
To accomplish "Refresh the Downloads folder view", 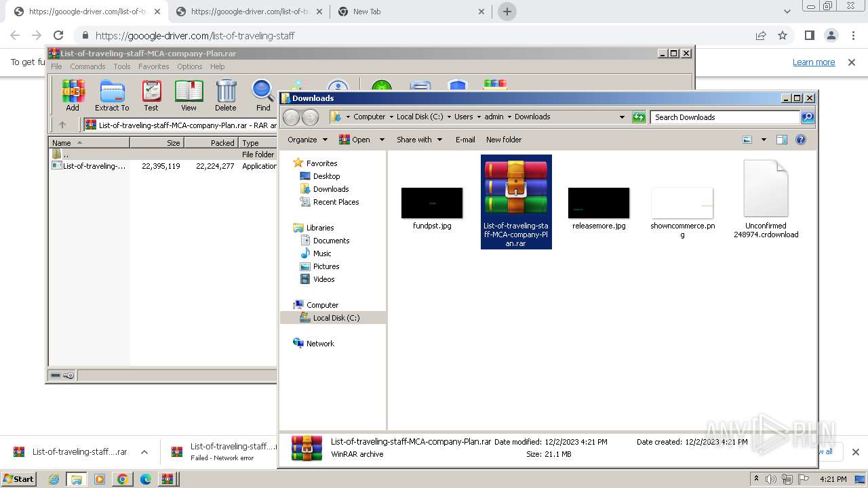I will click(x=639, y=117).
